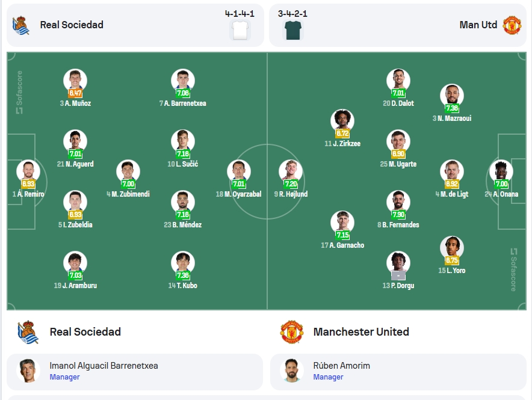Open T. Kubo player avatar

[183, 263]
